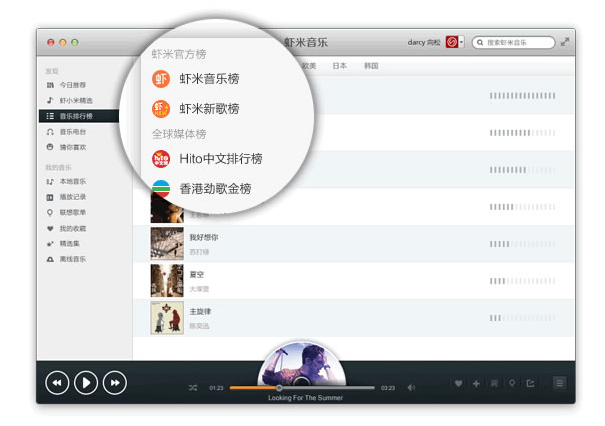The image size is (605, 426).
Task: Add the song with the plus icon
Action: [476, 383]
